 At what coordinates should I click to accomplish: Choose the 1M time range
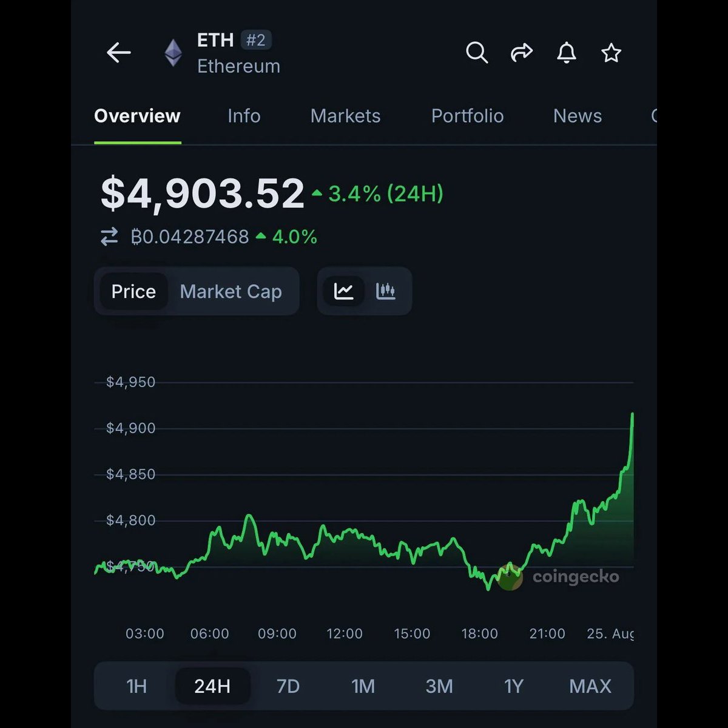(363, 686)
